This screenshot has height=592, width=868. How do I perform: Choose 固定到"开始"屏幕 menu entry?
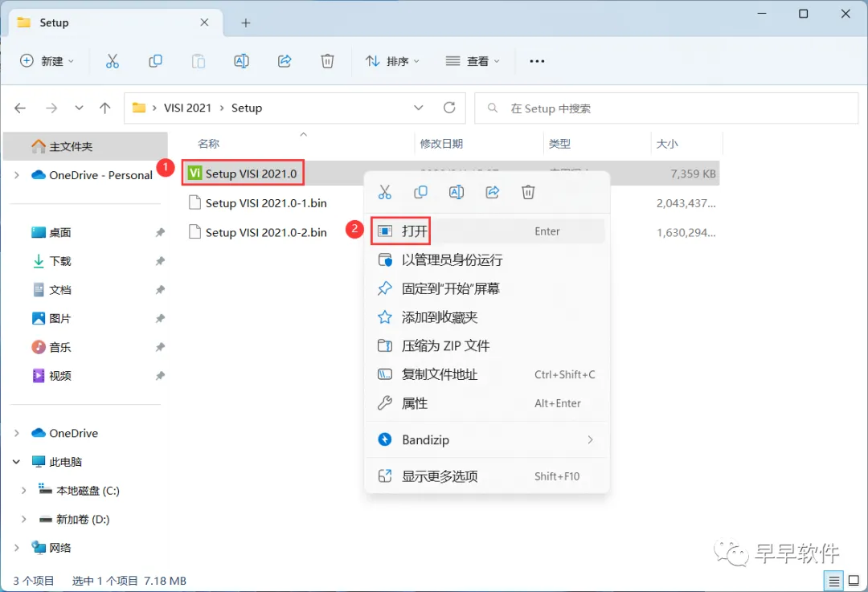(488, 289)
